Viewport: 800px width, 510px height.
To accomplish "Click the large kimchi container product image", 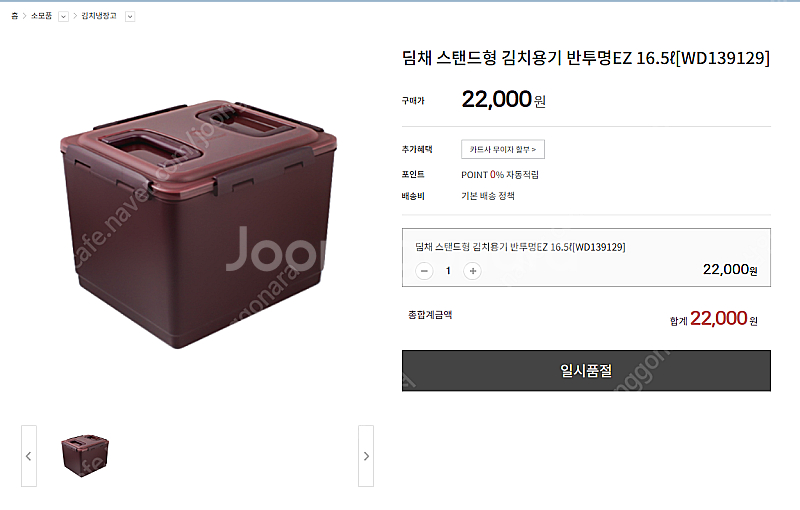I will click(198, 224).
